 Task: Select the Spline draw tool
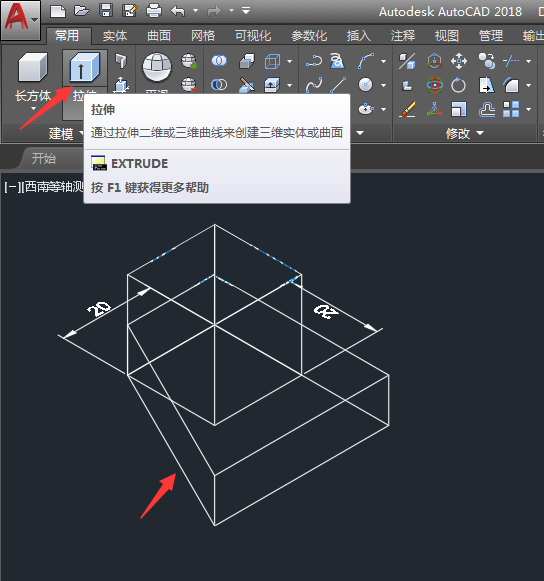coord(314,85)
